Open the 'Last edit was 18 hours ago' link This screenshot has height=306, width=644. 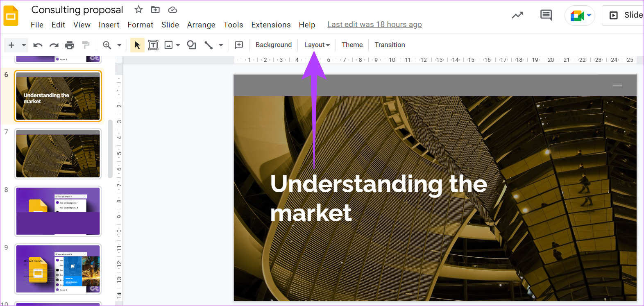point(374,25)
